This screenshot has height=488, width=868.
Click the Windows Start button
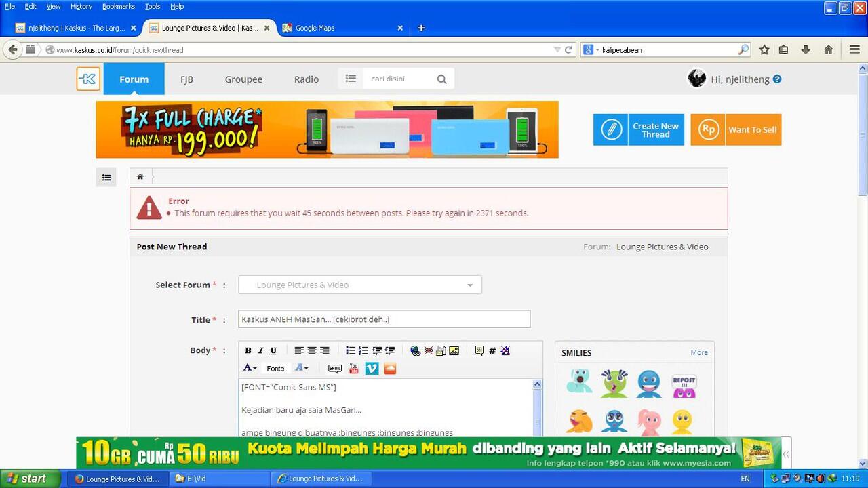point(29,479)
